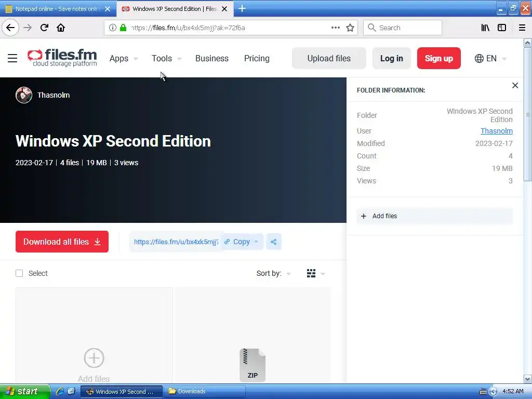Click the red Sign up button
The width and height of the screenshot is (532, 399).
coord(438,58)
